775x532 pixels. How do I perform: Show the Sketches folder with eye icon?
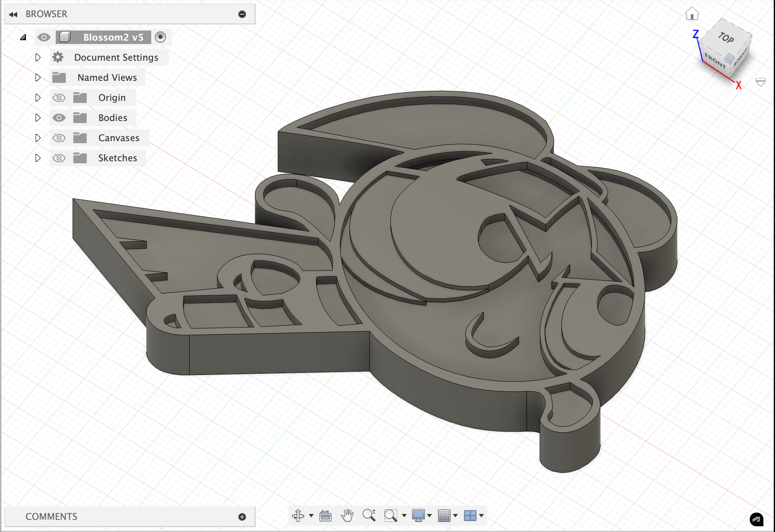(59, 158)
